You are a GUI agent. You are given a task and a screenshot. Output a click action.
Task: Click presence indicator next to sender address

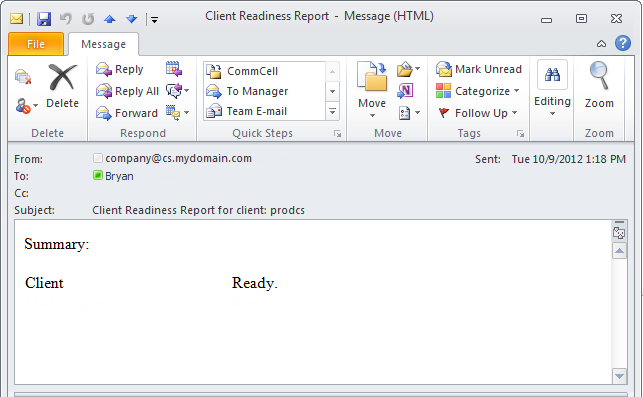click(x=98, y=158)
